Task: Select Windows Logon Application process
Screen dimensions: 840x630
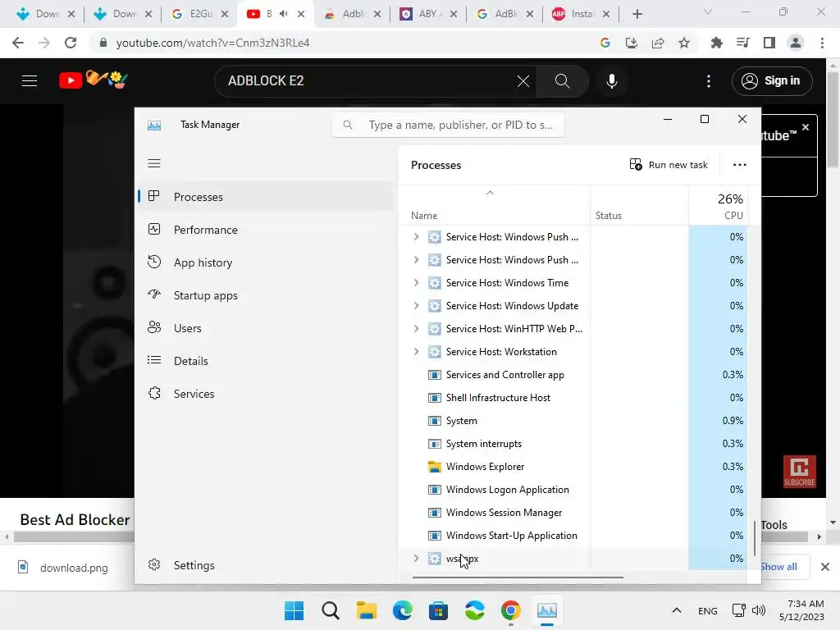Action: (573, 490)
